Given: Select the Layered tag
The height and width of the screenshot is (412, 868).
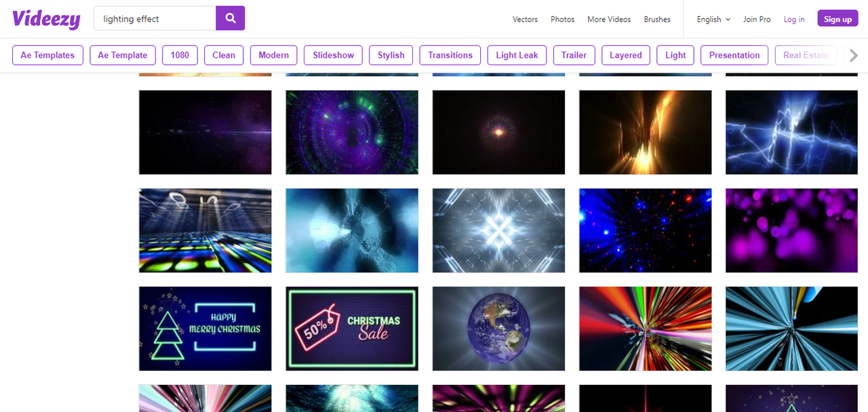Looking at the screenshot, I should coord(626,55).
